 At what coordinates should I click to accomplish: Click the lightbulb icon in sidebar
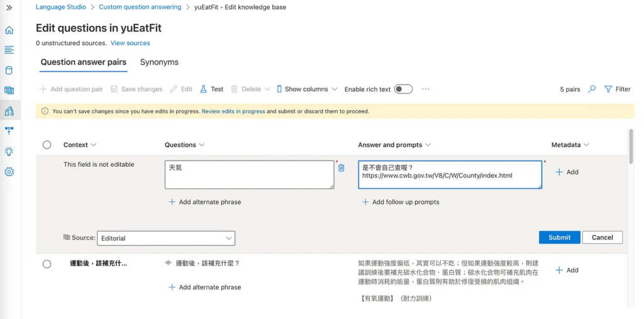click(9, 152)
